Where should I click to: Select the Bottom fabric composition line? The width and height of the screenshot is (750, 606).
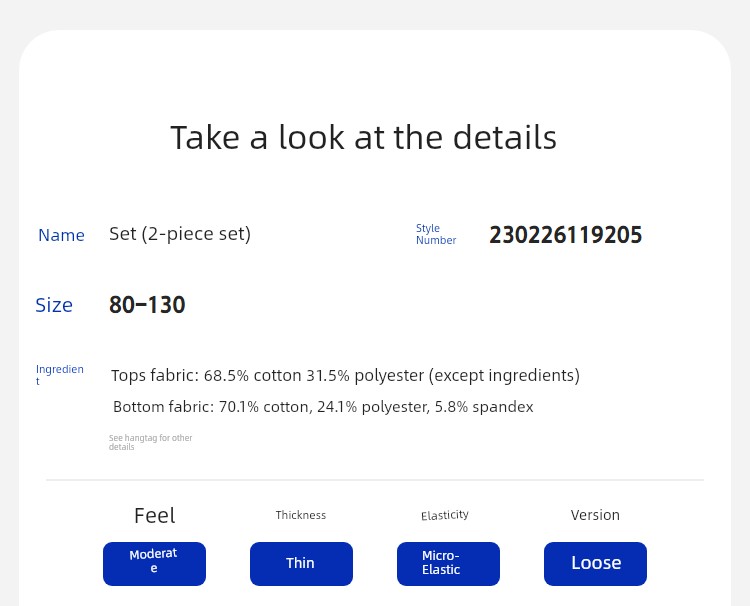[323, 407]
